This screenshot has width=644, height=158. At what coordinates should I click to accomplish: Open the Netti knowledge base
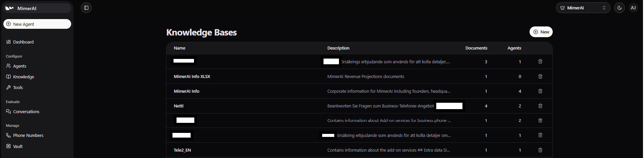pyautogui.click(x=179, y=106)
